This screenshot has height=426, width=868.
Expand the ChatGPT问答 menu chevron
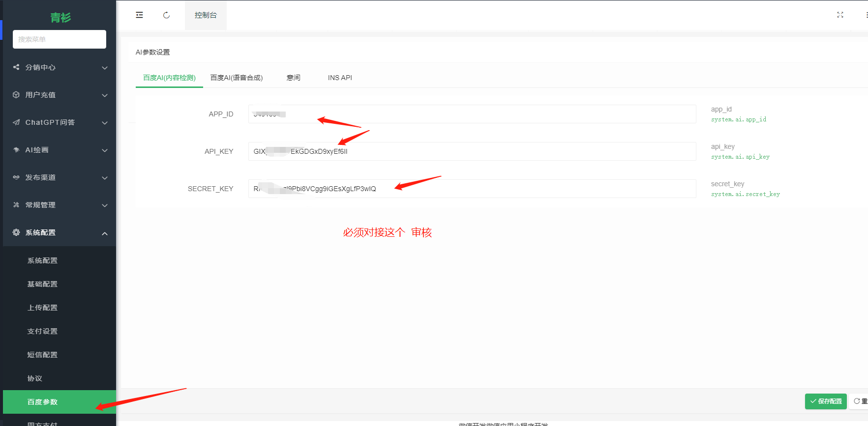(x=105, y=123)
